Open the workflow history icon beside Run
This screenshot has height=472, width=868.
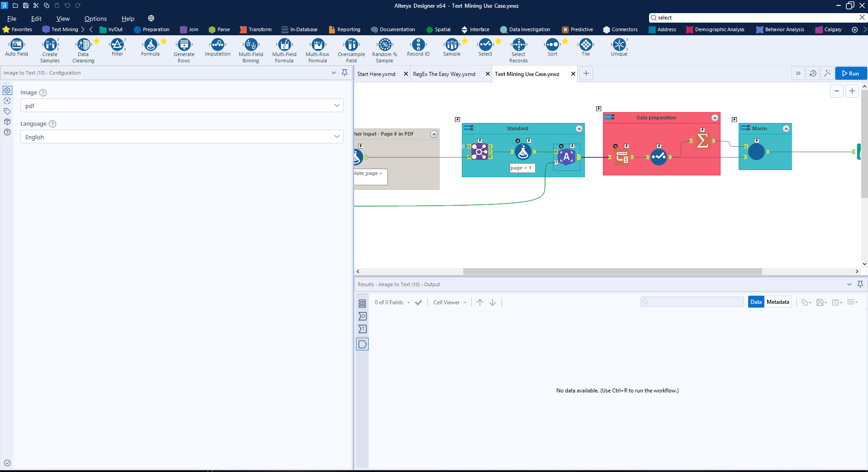813,73
